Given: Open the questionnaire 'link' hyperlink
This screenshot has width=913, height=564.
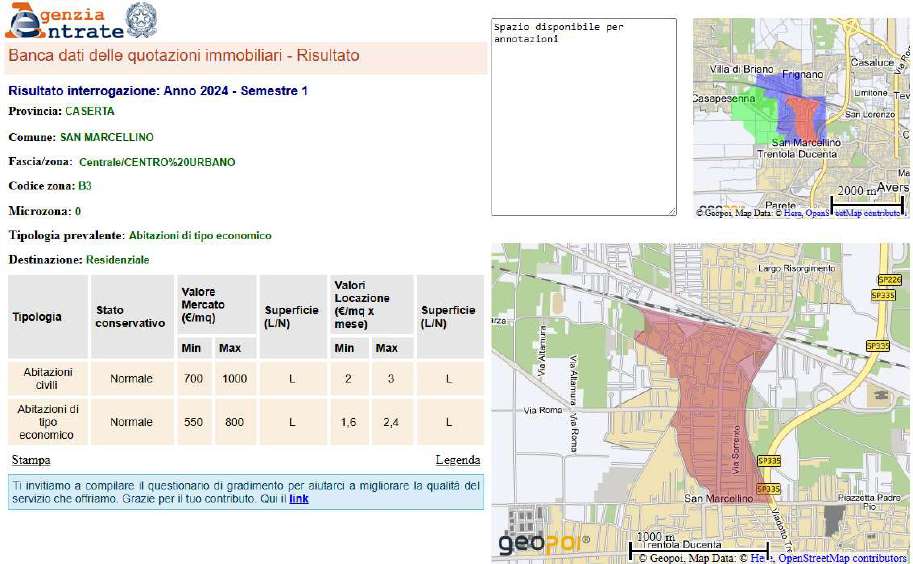Looking at the screenshot, I should pos(299,498).
